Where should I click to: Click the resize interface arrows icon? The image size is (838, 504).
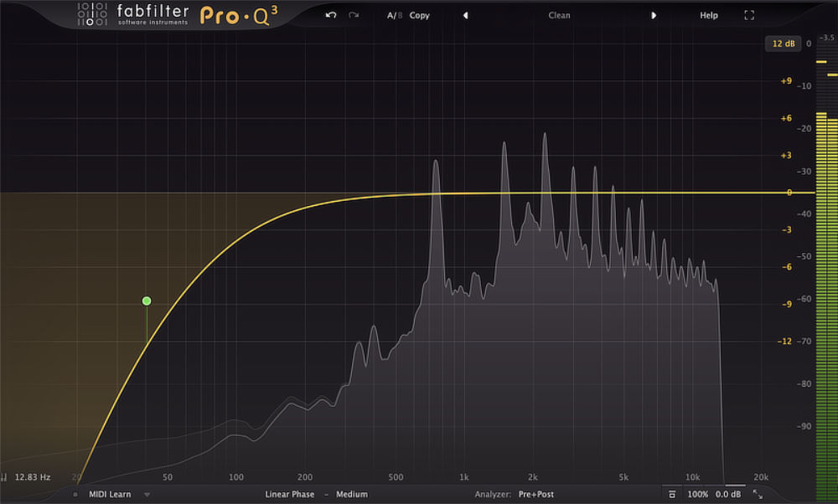coord(758,495)
